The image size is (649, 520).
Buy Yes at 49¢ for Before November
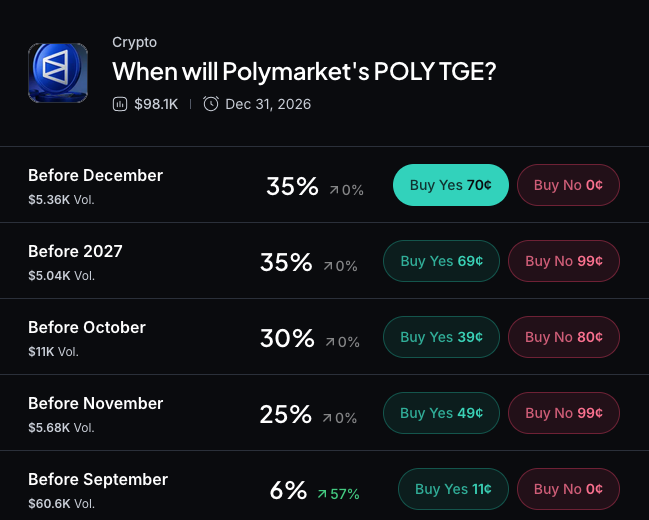tap(441, 413)
